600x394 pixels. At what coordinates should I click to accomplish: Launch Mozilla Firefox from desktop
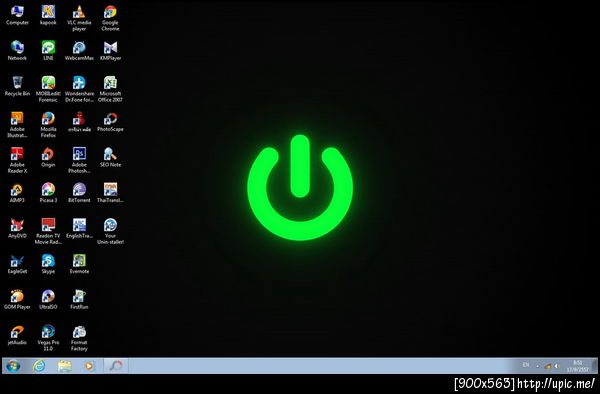point(48,125)
